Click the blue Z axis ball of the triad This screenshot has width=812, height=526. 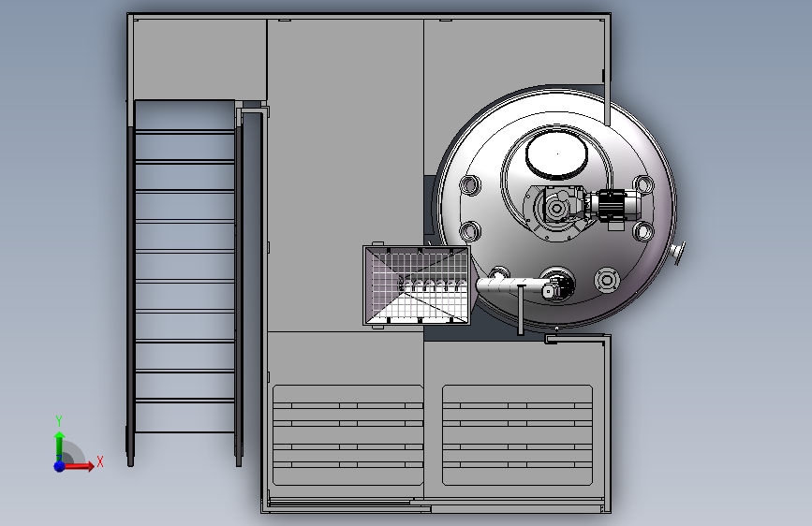click(60, 466)
